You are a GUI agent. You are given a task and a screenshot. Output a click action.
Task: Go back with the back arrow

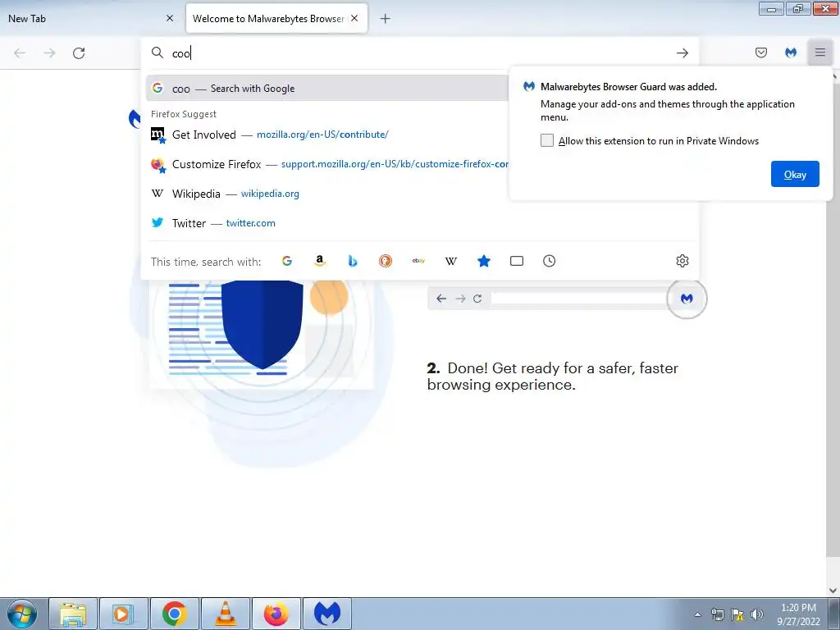pyautogui.click(x=20, y=53)
